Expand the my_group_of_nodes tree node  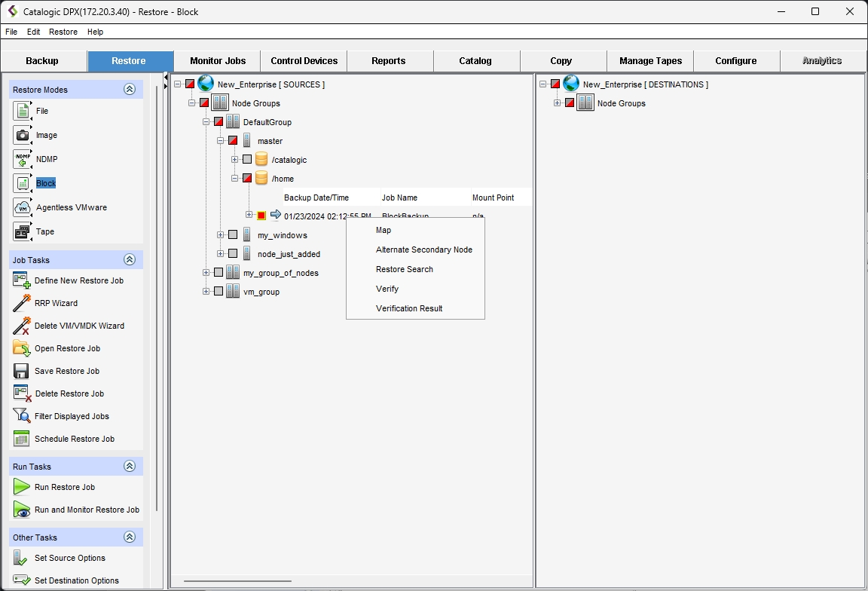(x=206, y=273)
